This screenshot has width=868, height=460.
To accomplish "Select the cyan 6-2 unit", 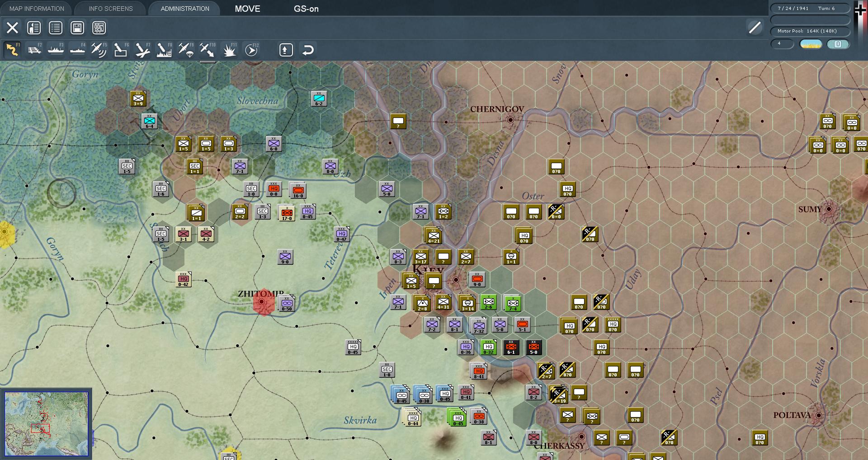I will 319,99.
